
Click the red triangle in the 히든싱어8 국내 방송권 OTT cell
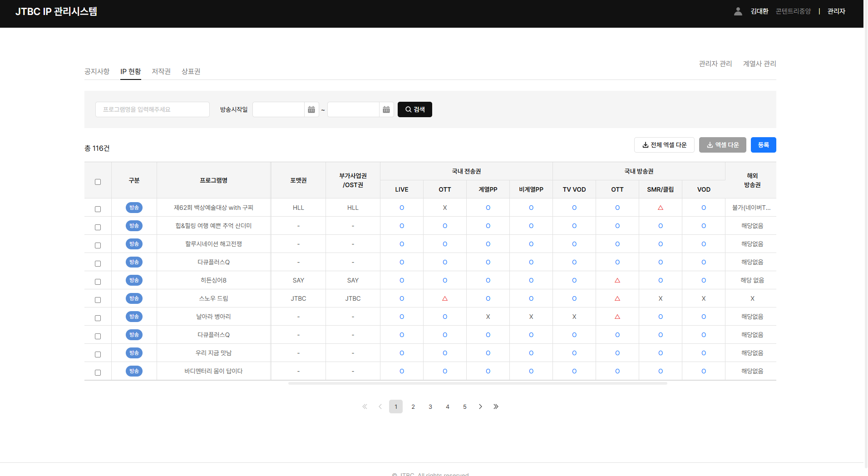[x=617, y=280]
